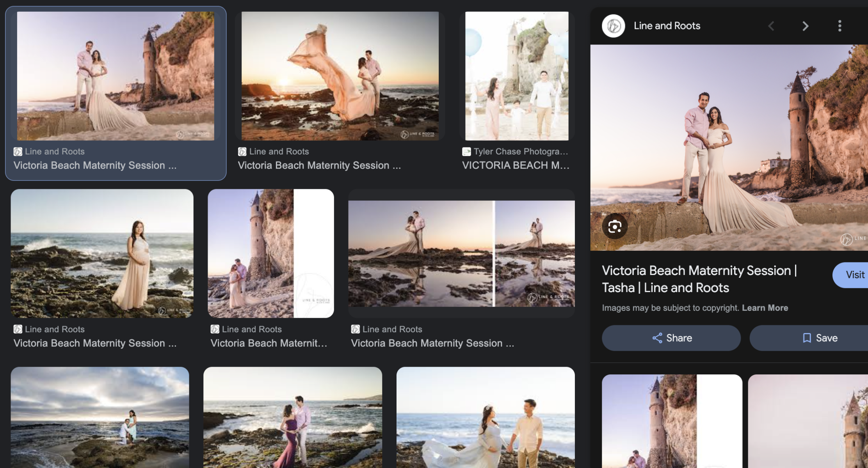Select the flowing pink dress sunset thumbnail

[x=340, y=76]
